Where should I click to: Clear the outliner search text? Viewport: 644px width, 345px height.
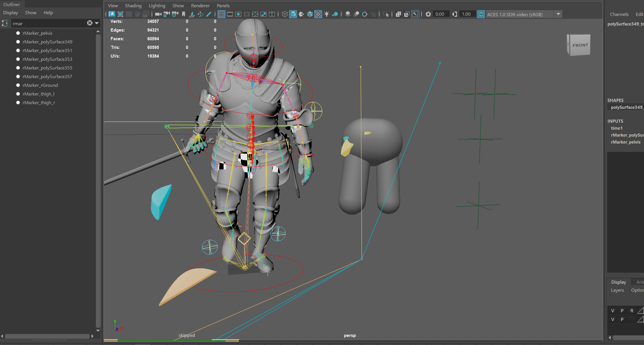click(x=90, y=23)
